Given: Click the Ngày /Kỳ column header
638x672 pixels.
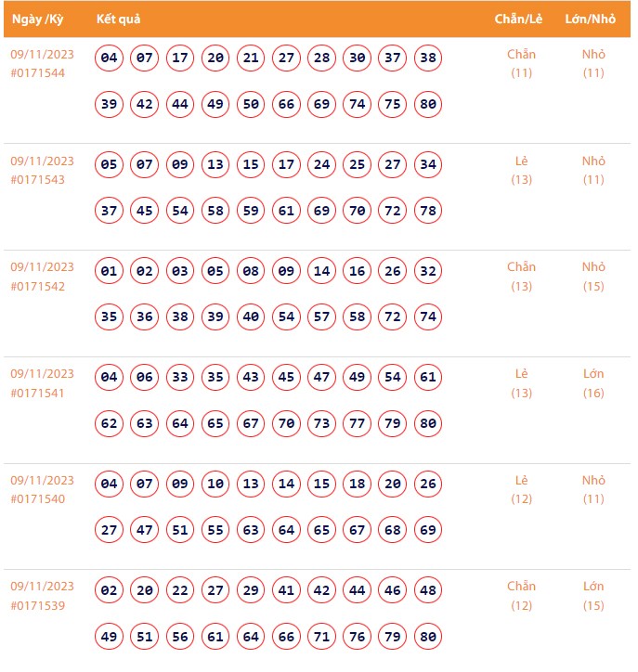Looking at the screenshot, I should tap(37, 19).
